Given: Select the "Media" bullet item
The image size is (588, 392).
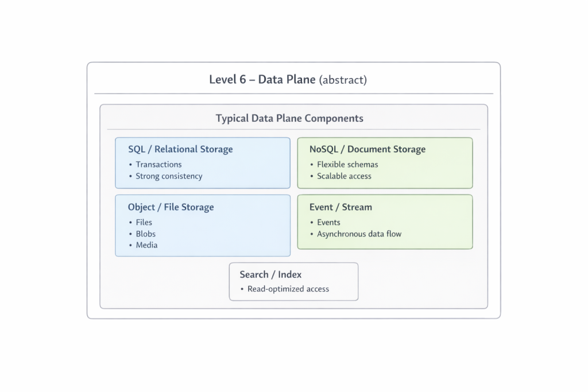Looking at the screenshot, I should (146, 245).
